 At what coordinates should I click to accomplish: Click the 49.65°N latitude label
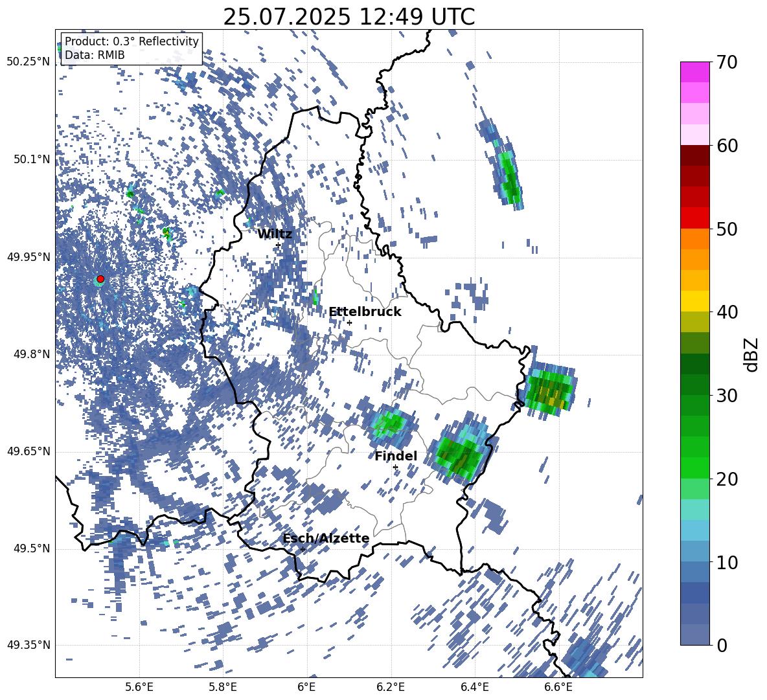pos(29,451)
